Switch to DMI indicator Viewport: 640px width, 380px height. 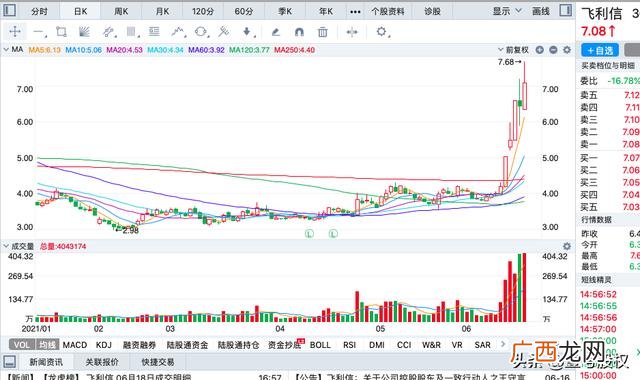tap(377, 345)
